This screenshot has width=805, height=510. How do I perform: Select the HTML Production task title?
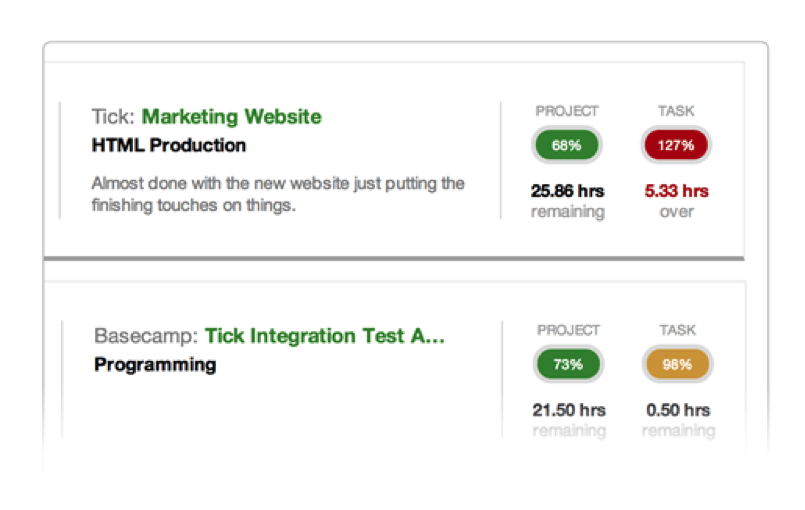(169, 145)
